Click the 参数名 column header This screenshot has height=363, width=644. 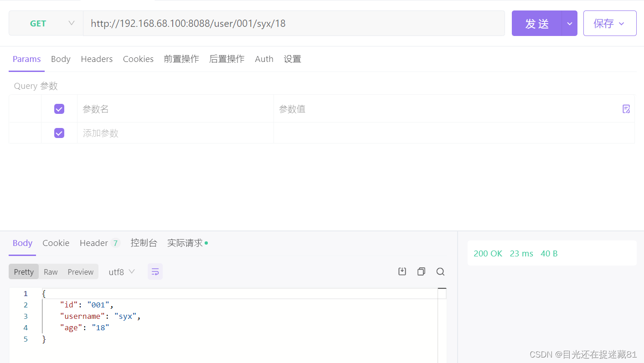(96, 109)
